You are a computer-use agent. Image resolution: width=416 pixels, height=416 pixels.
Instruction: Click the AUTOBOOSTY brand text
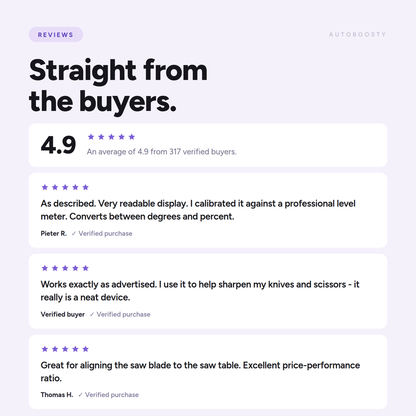click(x=357, y=34)
